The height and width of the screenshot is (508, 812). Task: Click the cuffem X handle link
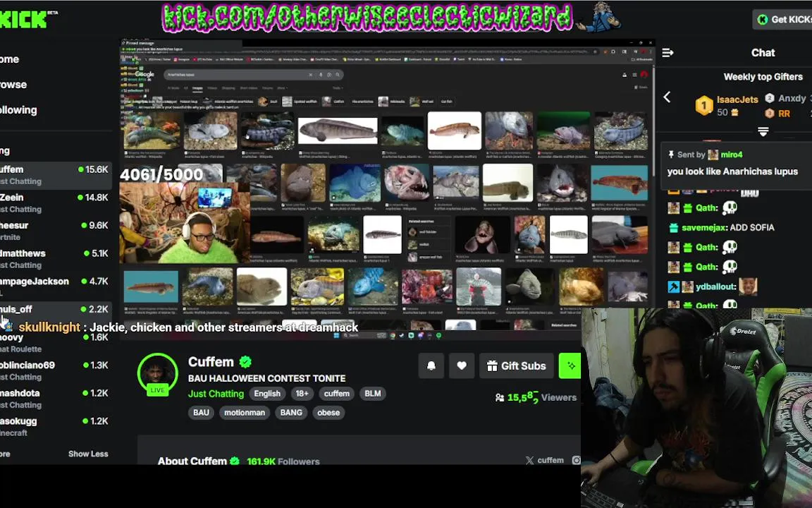click(550, 460)
